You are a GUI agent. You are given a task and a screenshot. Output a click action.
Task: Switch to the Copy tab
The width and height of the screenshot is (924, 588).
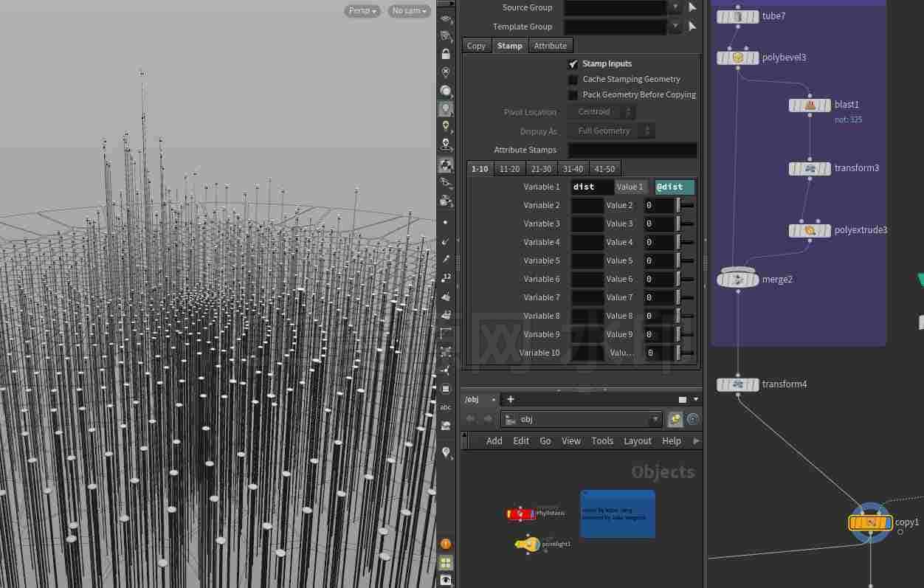tap(476, 46)
